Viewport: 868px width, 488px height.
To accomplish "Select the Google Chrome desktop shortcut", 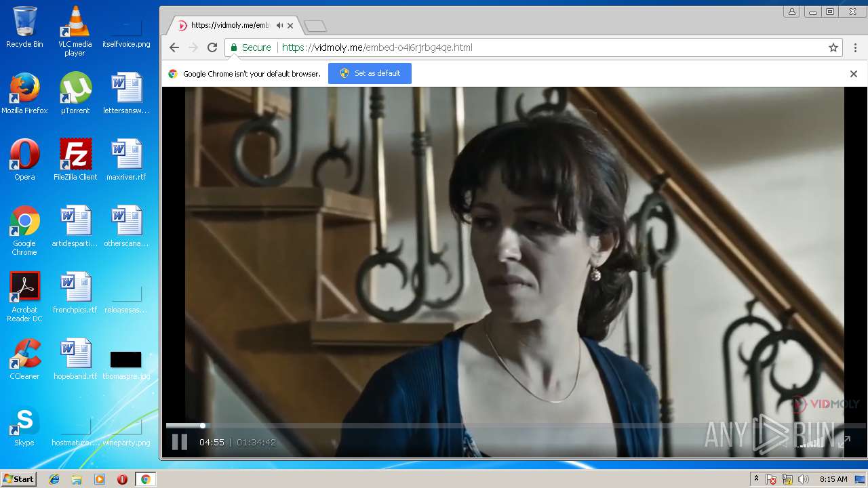I will (x=24, y=230).
